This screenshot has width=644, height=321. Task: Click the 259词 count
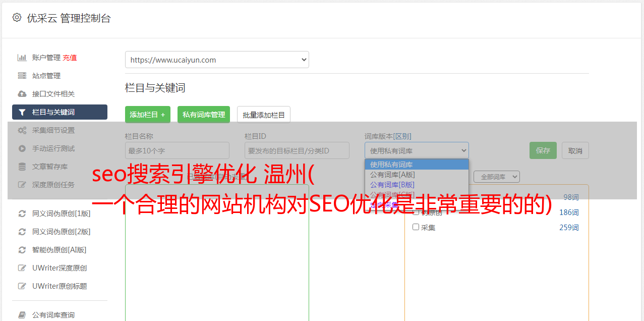pos(569,228)
